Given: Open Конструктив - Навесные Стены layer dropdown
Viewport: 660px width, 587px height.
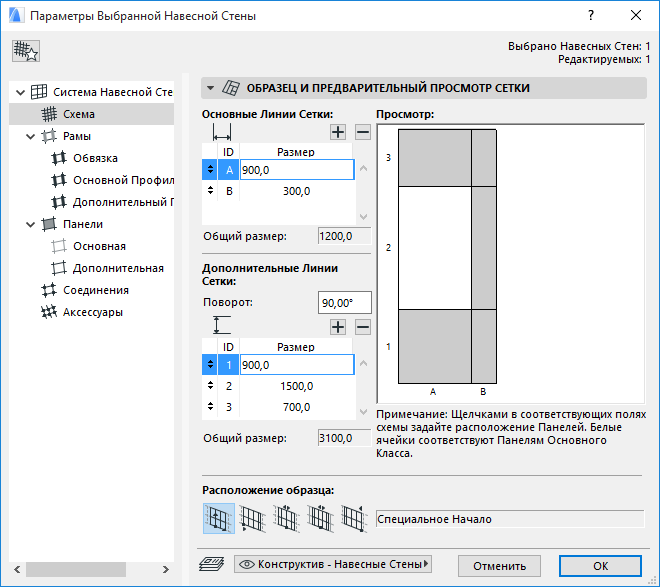Looking at the screenshot, I should tap(333, 564).
